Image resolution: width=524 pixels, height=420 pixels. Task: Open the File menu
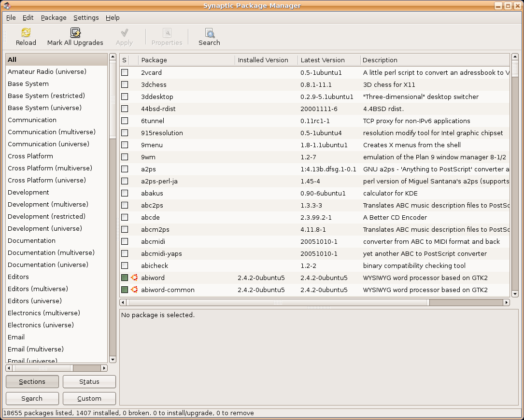coord(11,18)
